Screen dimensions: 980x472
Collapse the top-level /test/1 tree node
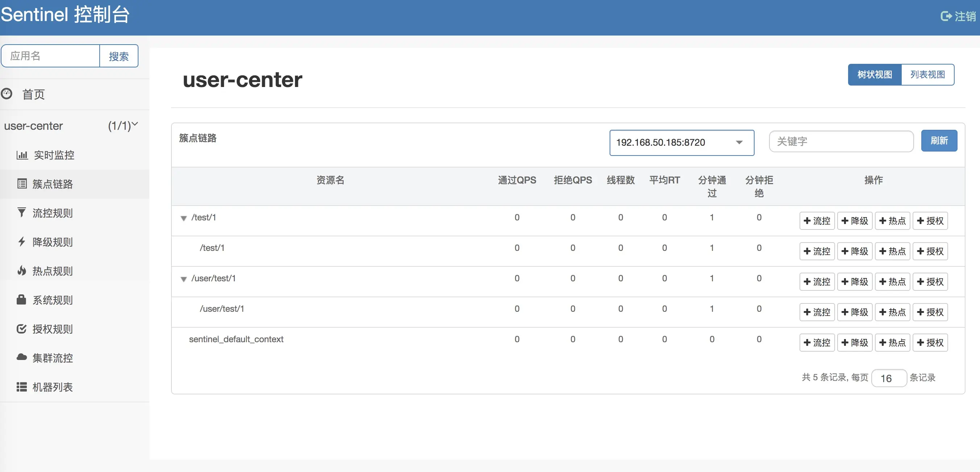[x=184, y=219]
